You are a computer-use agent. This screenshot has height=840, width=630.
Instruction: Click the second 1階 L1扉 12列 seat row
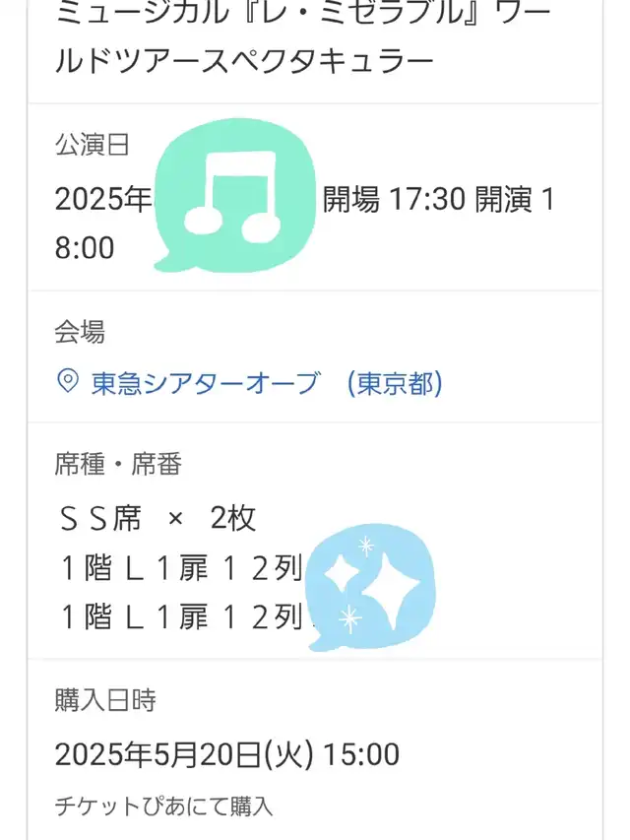coord(181,616)
